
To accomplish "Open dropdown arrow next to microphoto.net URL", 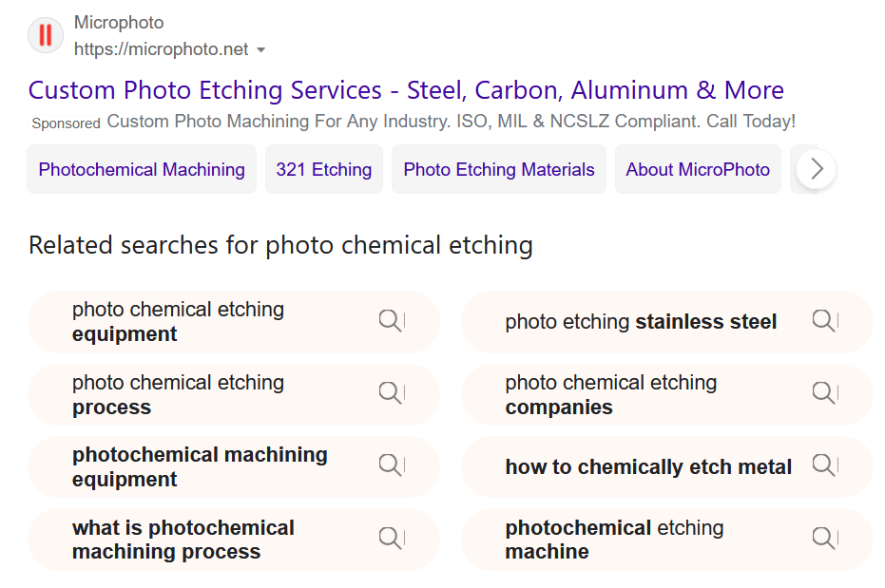I will pyautogui.click(x=260, y=50).
